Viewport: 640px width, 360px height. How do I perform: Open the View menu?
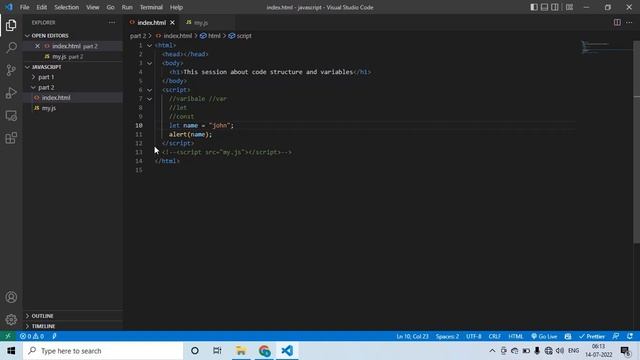93,7
